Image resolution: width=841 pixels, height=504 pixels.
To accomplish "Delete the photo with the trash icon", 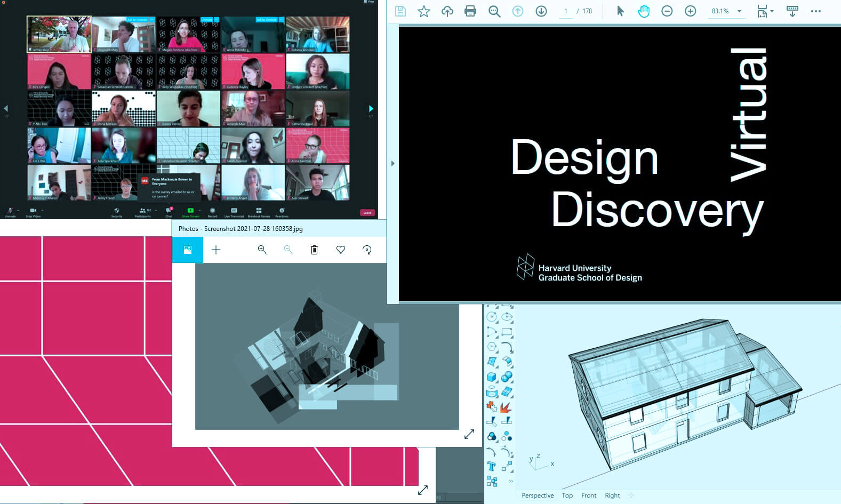I will [x=315, y=250].
